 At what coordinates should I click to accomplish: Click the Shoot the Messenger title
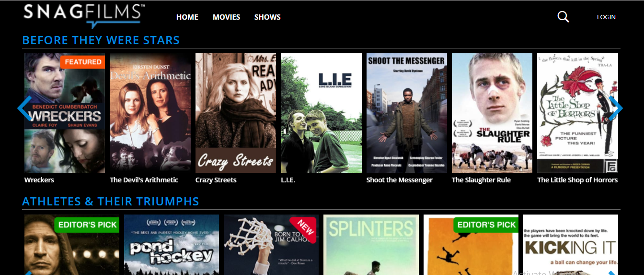pos(400,180)
